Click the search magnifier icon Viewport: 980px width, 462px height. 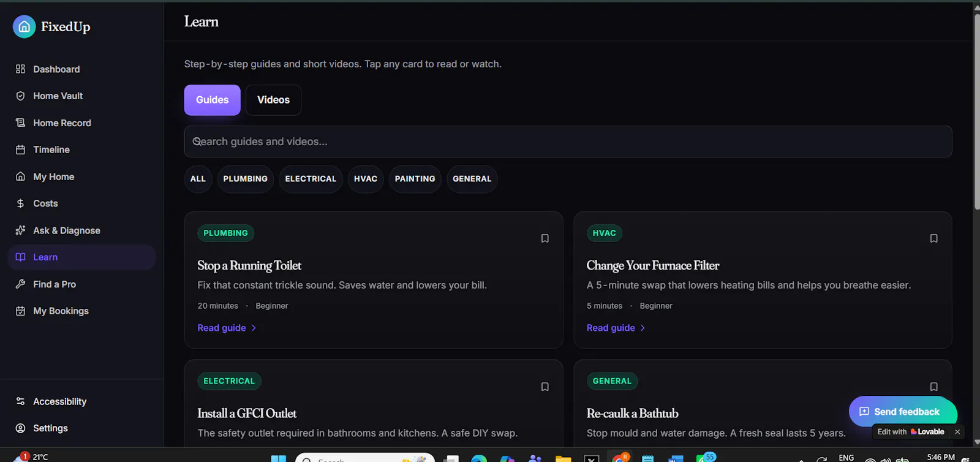[x=197, y=142]
